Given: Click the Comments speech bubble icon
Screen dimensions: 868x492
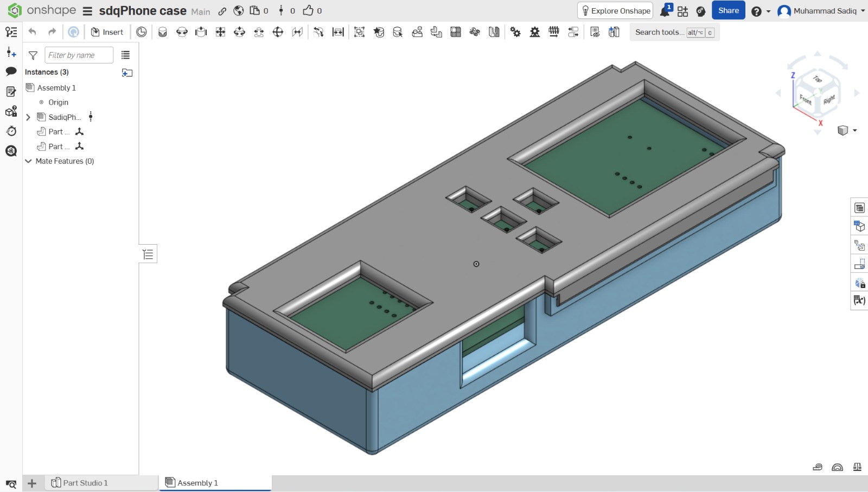Looking at the screenshot, I should 11,72.
